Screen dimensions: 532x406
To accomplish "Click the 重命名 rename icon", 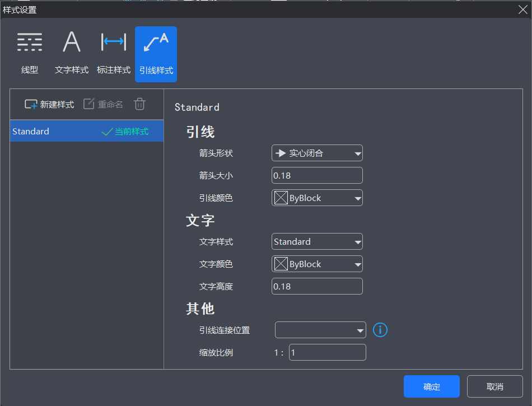I will [89, 104].
